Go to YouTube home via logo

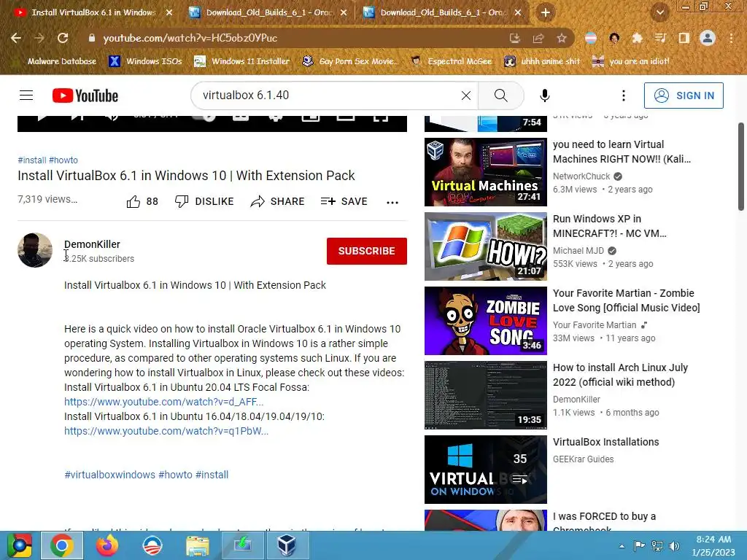pyautogui.click(x=85, y=96)
